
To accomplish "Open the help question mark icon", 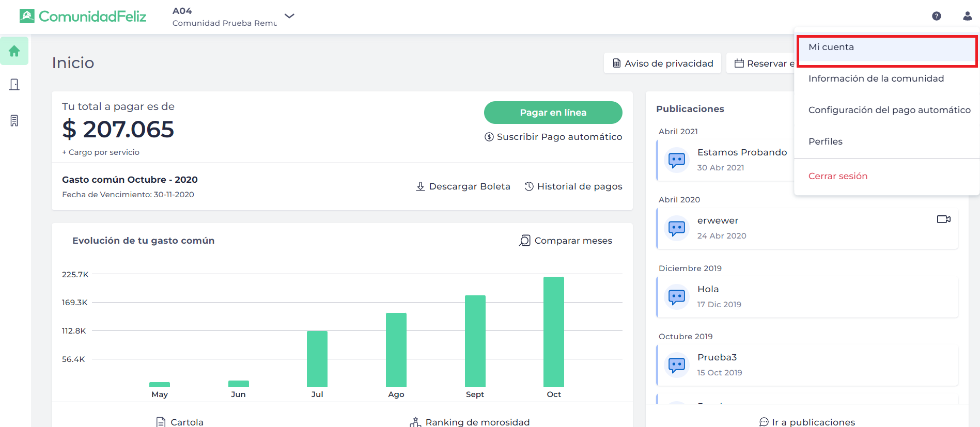I will tap(936, 16).
